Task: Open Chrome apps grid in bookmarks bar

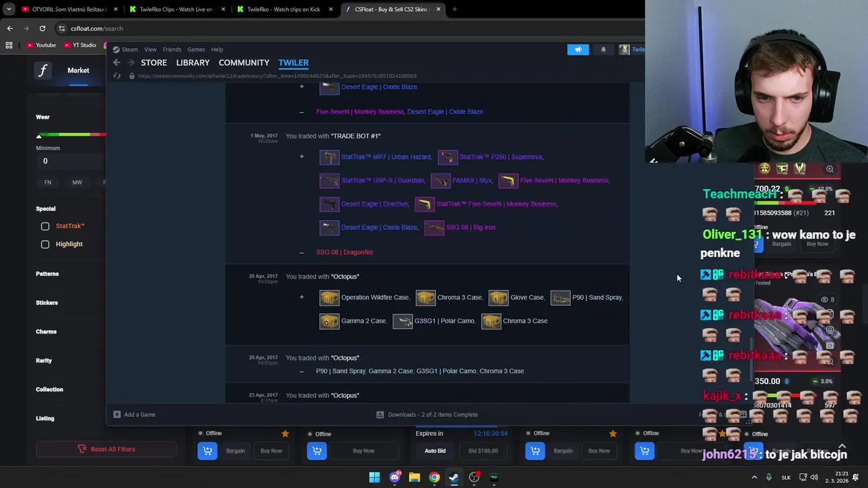Action: point(9,45)
